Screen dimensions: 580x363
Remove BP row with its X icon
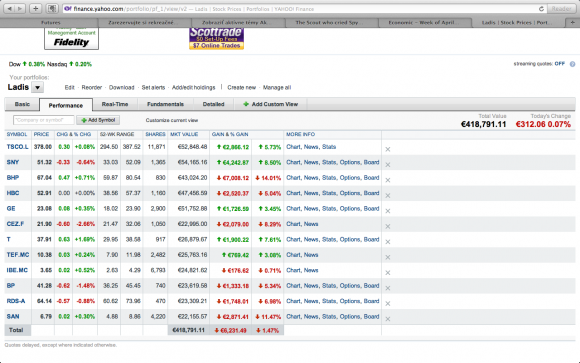pyautogui.click(x=388, y=288)
